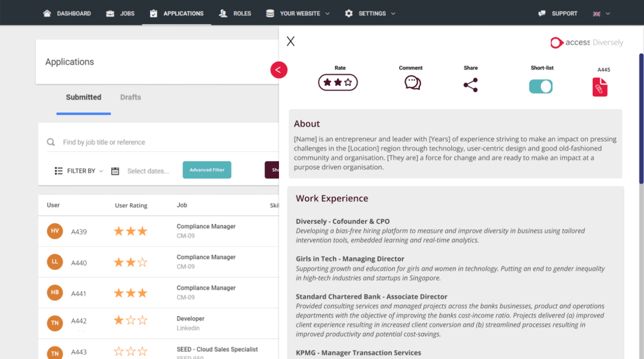The image size is (644, 359).
Task: Click Compliance Manager job for A439
Action: point(206,226)
